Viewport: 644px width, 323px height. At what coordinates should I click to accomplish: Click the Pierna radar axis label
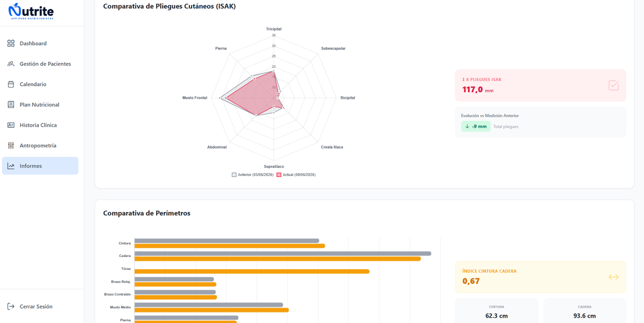[221, 48]
